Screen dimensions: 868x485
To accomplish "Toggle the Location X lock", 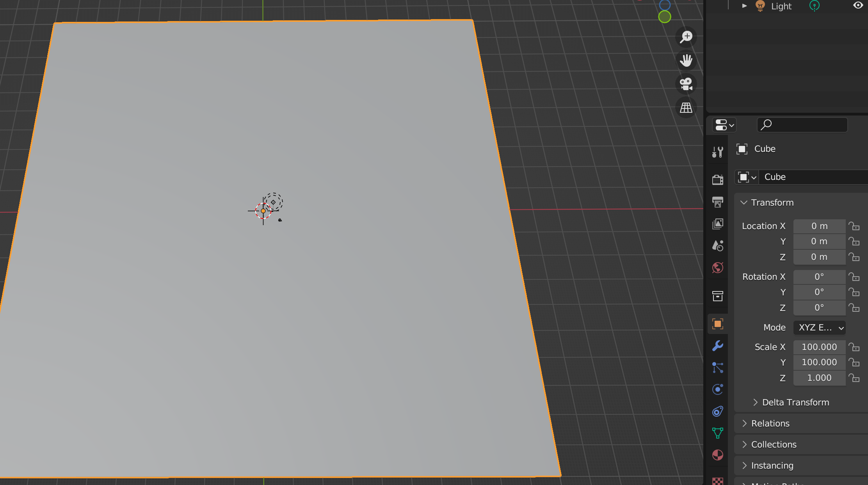I will click(854, 226).
